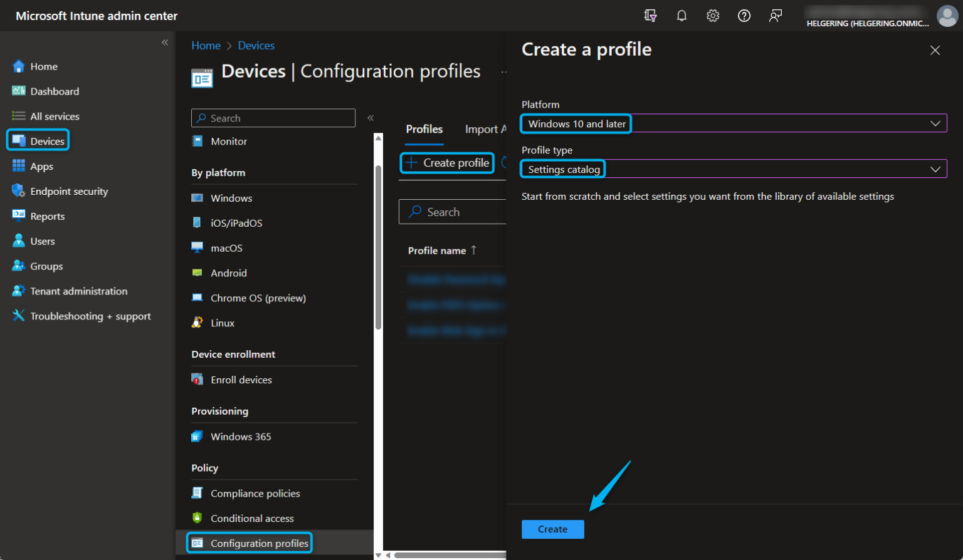Click Create to finish the profile
The image size is (963, 560).
click(x=552, y=529)
